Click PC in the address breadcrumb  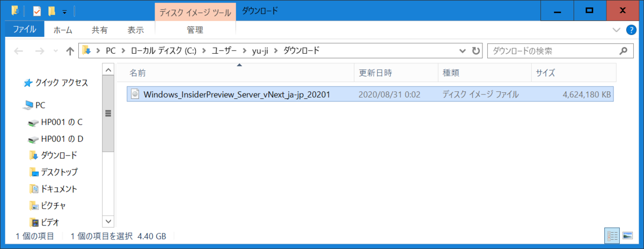[111, 51]
